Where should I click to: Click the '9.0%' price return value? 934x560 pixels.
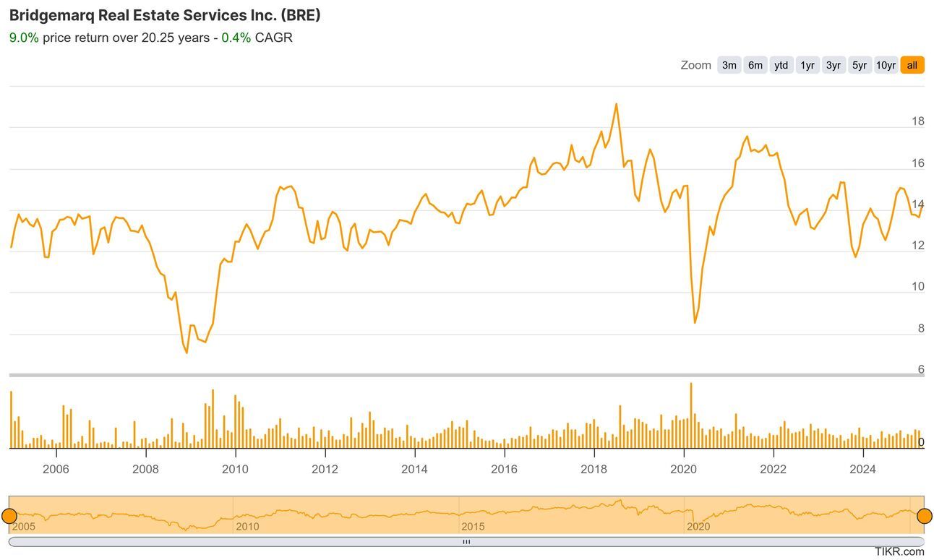[x=24, y=38]
